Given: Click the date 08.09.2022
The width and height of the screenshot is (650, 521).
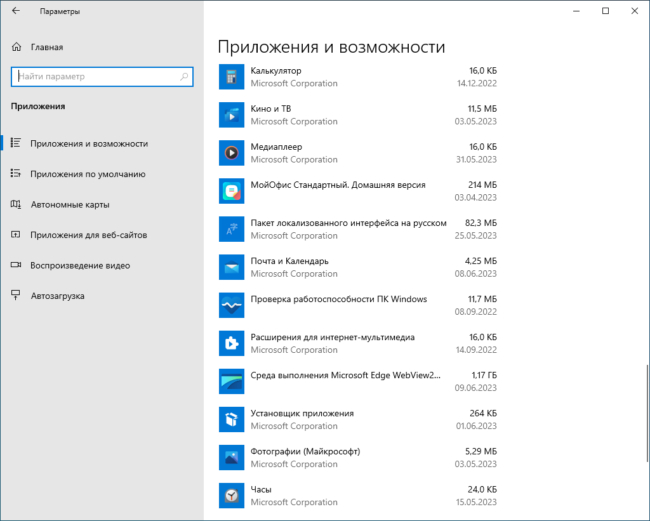Looking at the screenshot, I should (475, 312).
